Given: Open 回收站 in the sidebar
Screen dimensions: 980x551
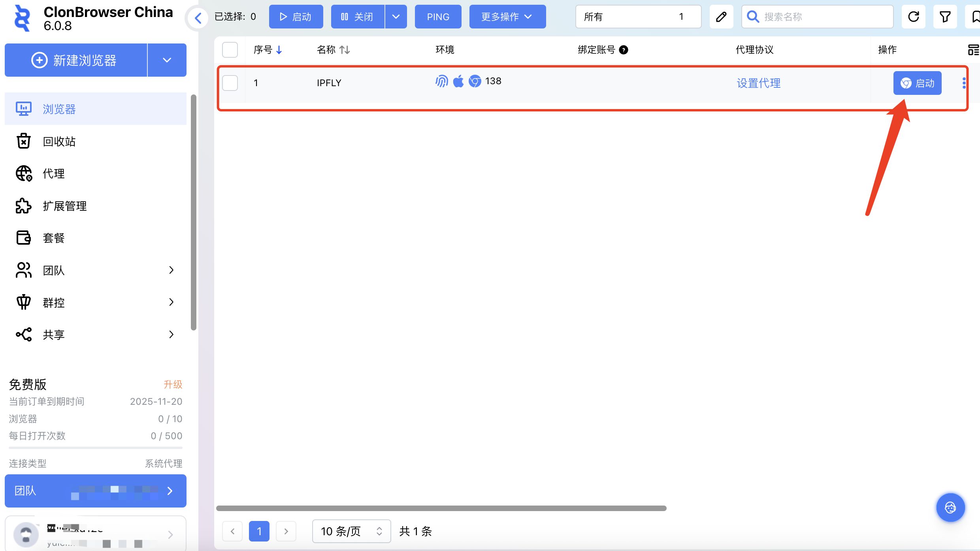Looking at the screenshot, I should pyautogui.click(x=59, y=142).
